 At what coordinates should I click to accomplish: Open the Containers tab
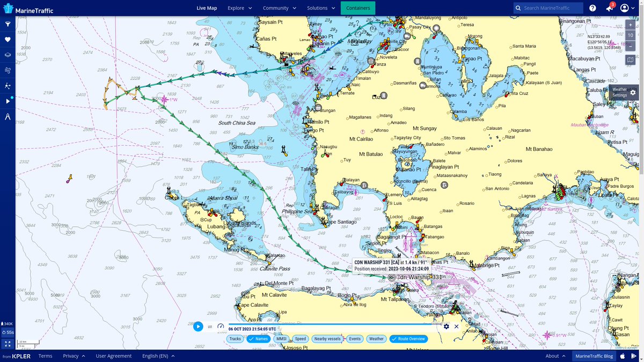tap(358, 8)
